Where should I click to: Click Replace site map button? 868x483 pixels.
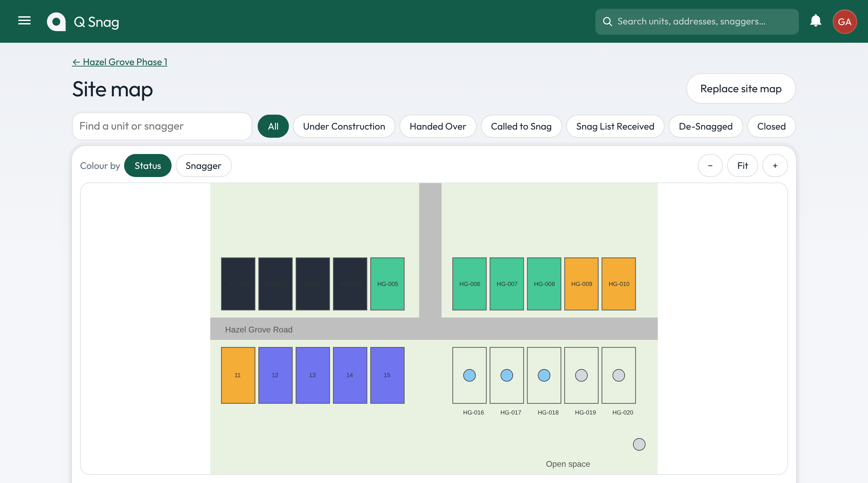(x=741, y=89)
